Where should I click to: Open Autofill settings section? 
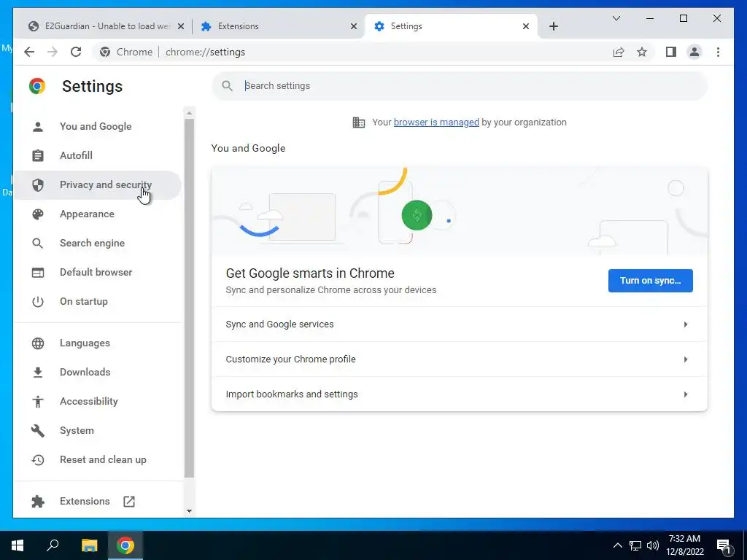coord(97,156)
